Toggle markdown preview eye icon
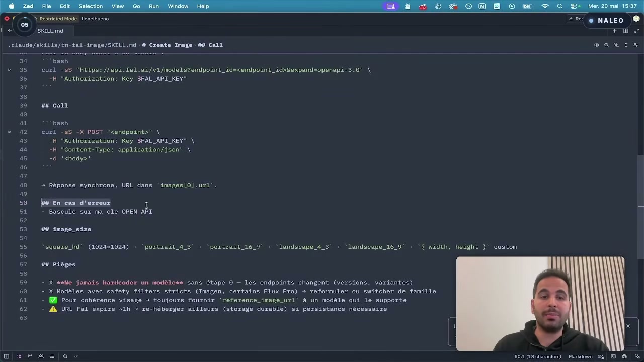 [x=597, y=45]
